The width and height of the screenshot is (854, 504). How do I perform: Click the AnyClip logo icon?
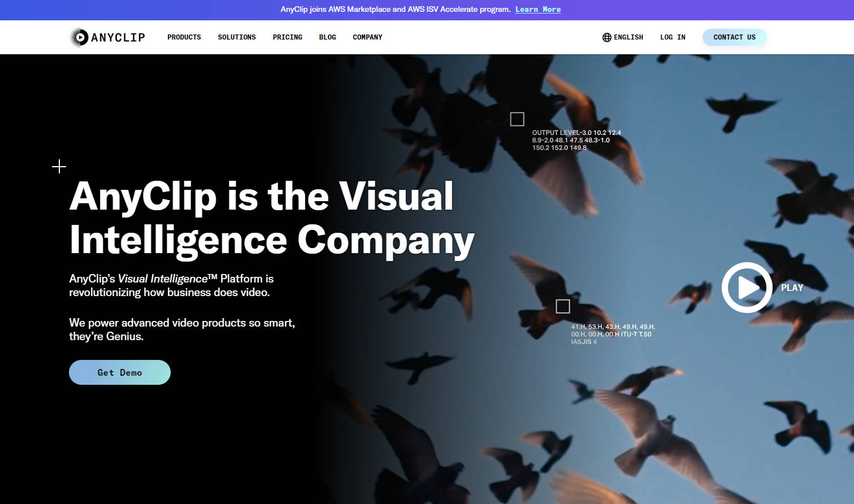pyautogui.click(x=80, y=37)
